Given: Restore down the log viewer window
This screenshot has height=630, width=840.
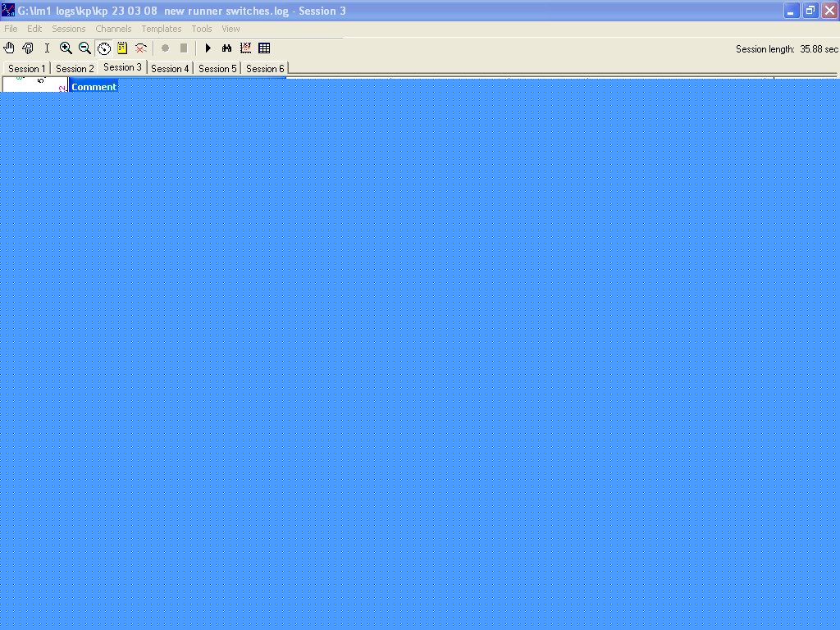Looking at the screenshot, I should tap(810, 10).
